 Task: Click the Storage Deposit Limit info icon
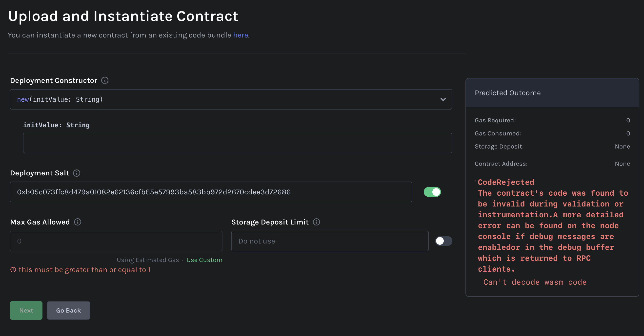[316, 222]
